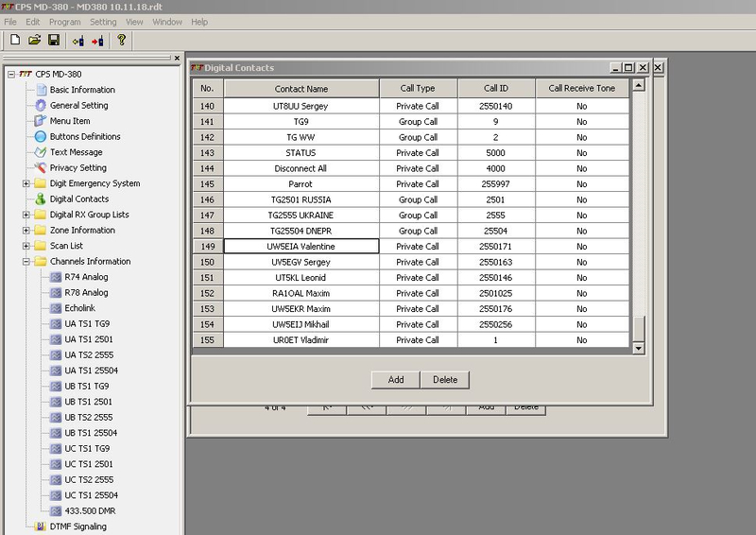
Task: Click the TG2555 UKRAINE contact cell
Action: [301, 216]
